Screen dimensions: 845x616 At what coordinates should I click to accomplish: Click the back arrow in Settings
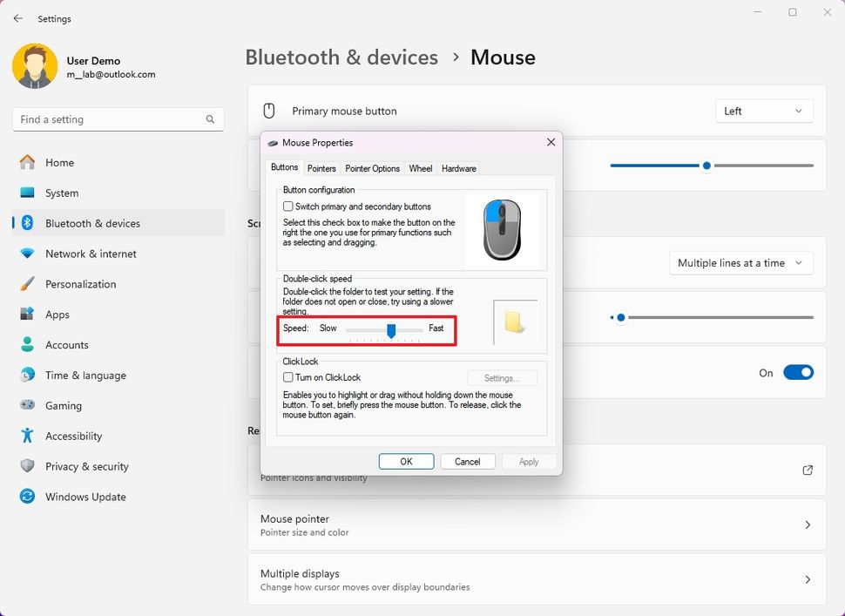click(x=17, y=18)
